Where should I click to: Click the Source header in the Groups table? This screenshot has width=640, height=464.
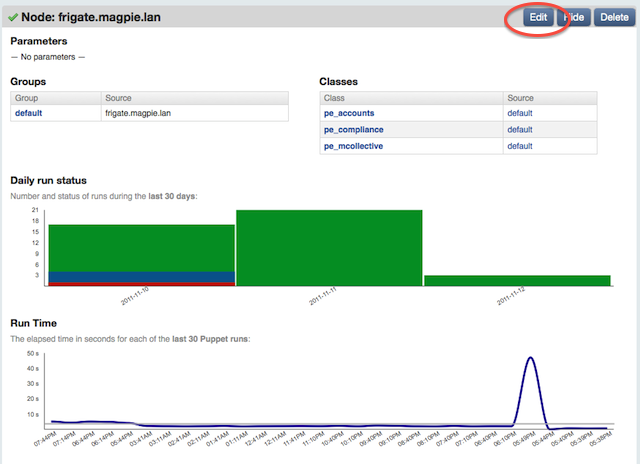[x=120, y=98]
